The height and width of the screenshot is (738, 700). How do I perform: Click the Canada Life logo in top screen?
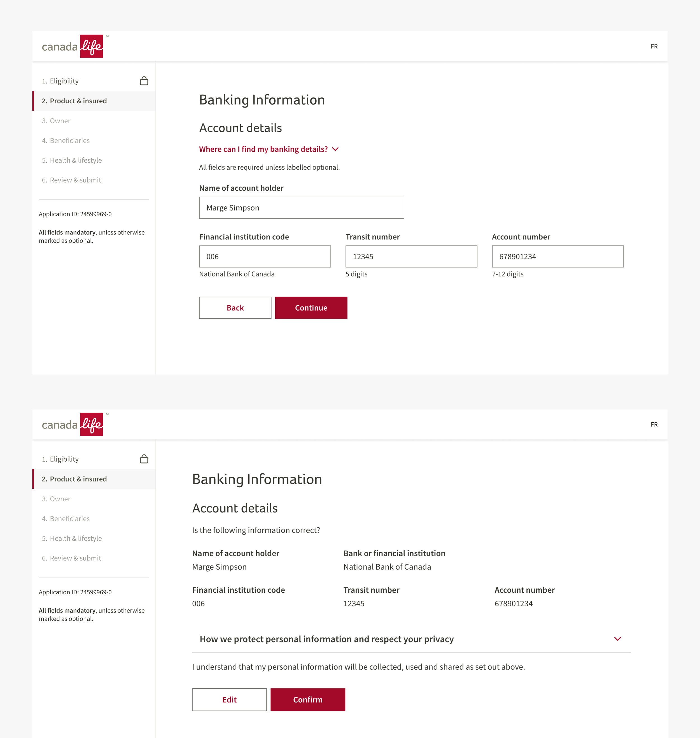click(73, 46)
